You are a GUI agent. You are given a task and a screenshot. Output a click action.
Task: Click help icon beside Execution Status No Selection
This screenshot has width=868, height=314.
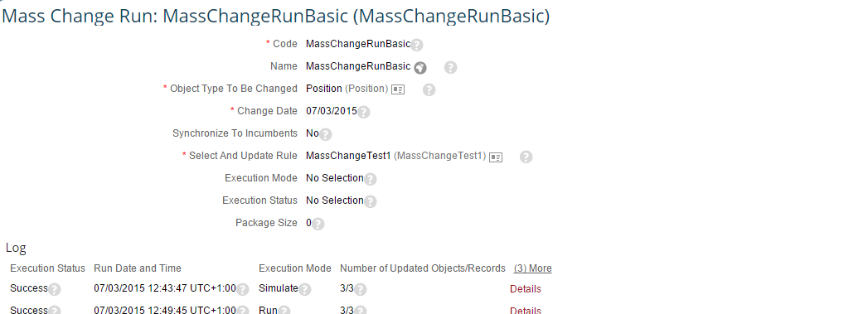(x=371, y=201)
